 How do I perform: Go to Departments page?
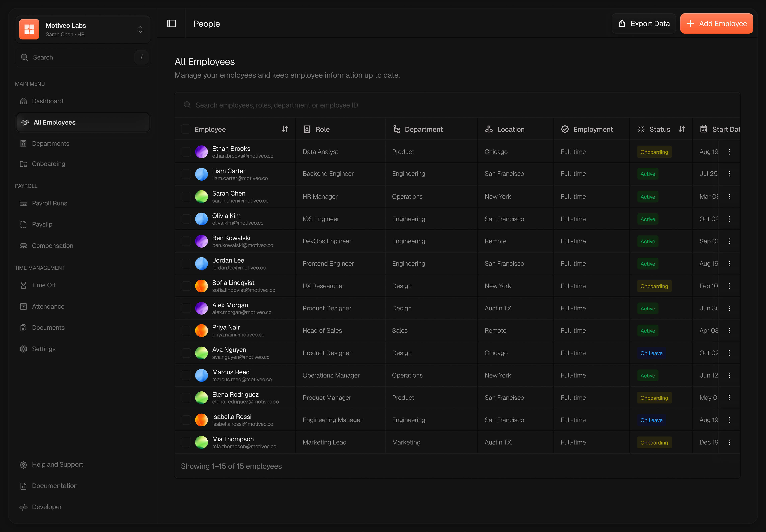[x=83, y=144]
